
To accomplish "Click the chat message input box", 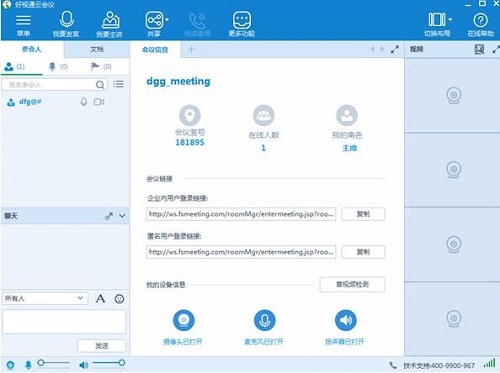I will click(64, 321).
